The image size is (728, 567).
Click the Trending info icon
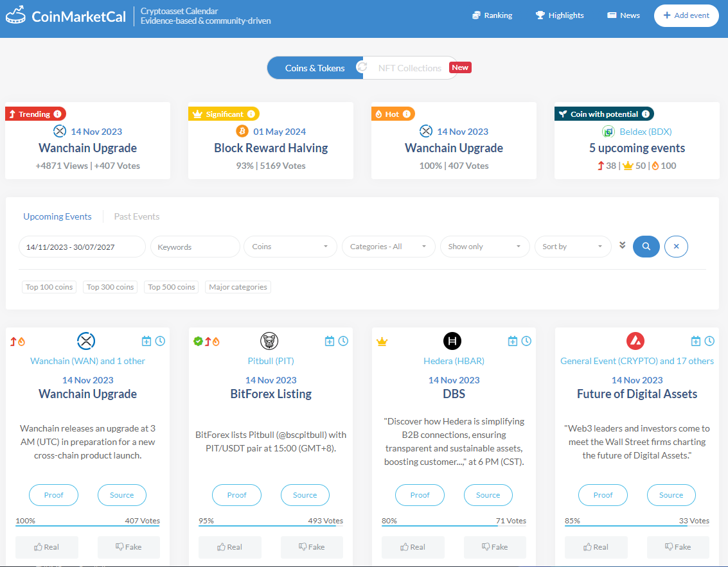click(58, 114)
